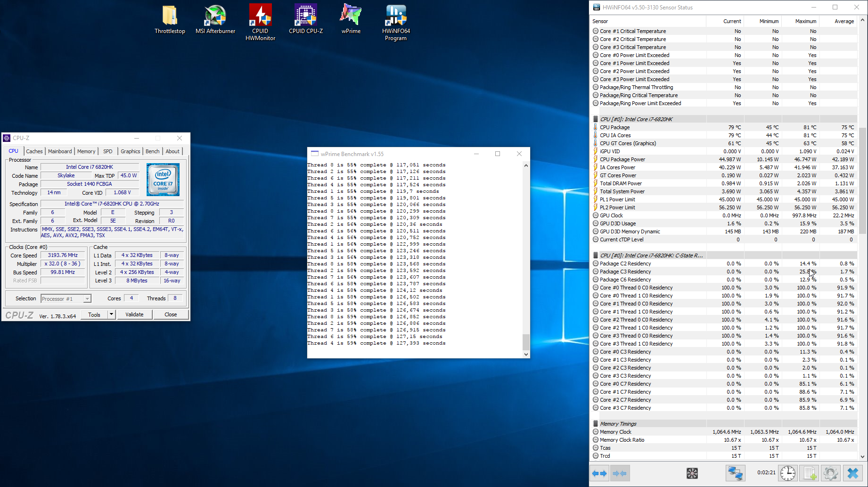
Task: Switch to Graphics tab in CPU-Z
Action: pyautogui.click(x=131, y=151)
